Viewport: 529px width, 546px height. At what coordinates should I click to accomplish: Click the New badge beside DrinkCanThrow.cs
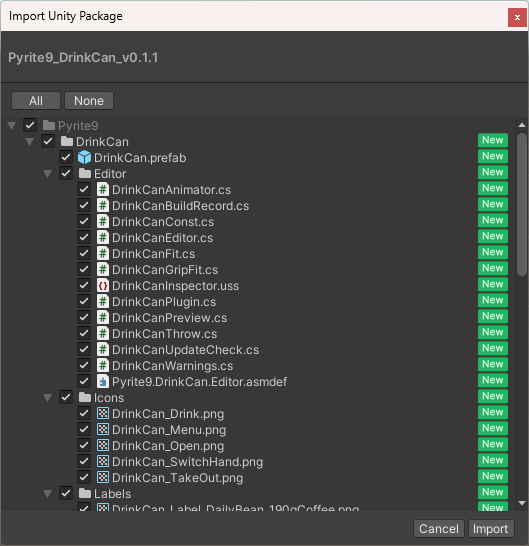(x=493, y=332)
